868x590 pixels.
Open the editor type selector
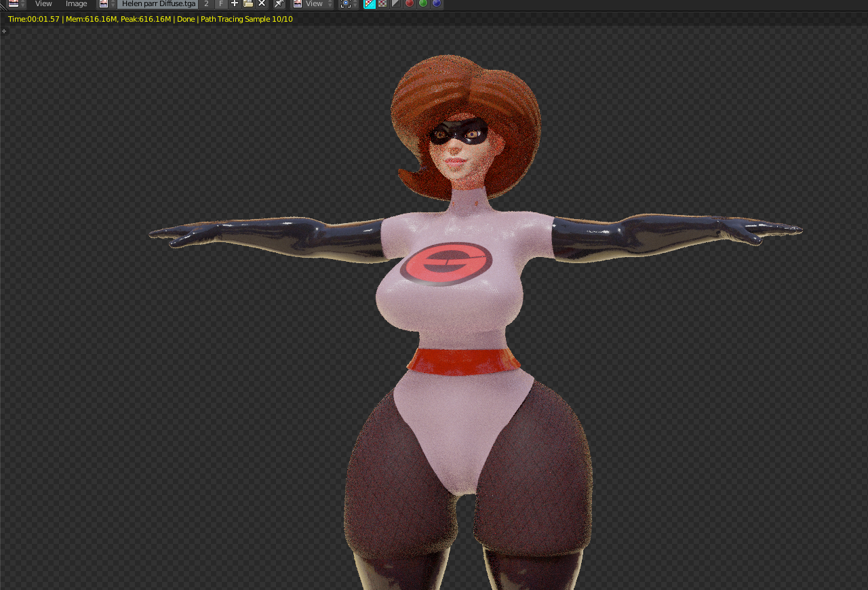16,4
